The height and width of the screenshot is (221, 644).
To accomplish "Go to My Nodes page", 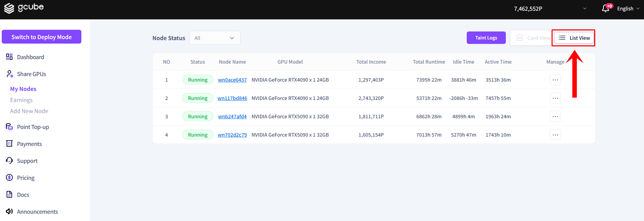I will [x=23, y=89].
